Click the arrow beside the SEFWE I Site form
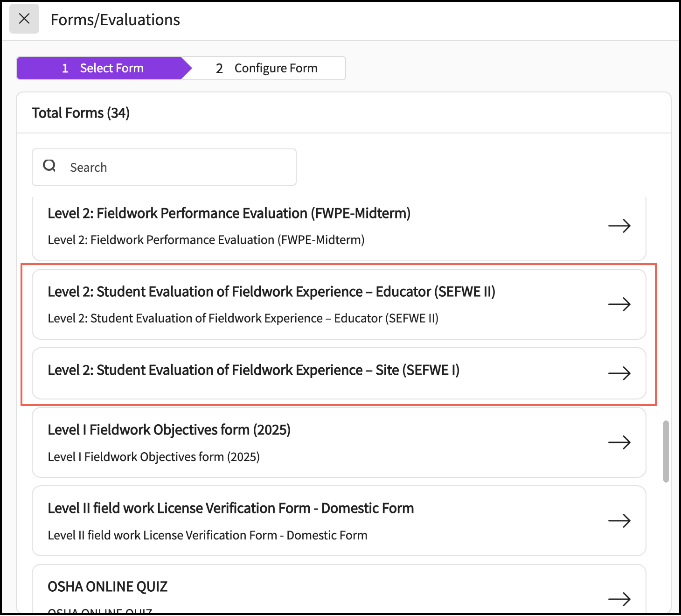 [x=619, y=373]
